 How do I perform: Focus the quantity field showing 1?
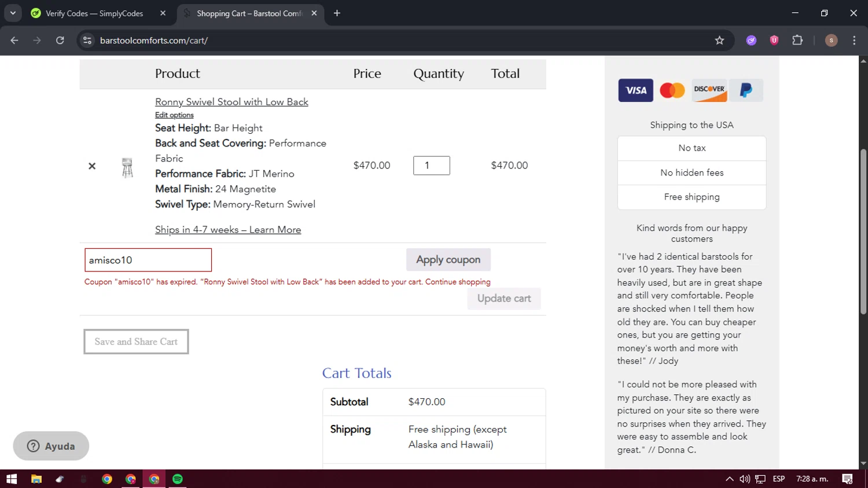tap(432, 166)
